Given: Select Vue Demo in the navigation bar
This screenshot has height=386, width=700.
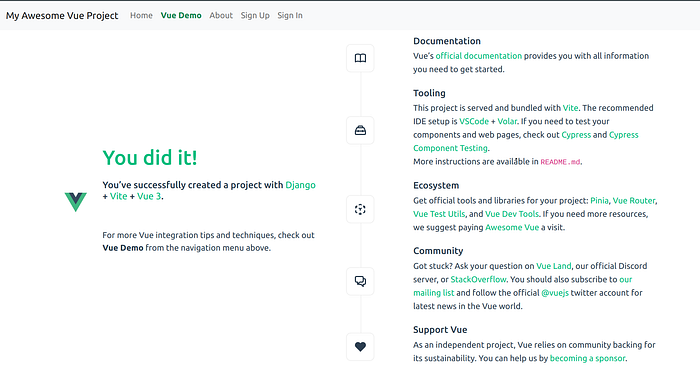Looking at the screenshot, I should point(181,15).
